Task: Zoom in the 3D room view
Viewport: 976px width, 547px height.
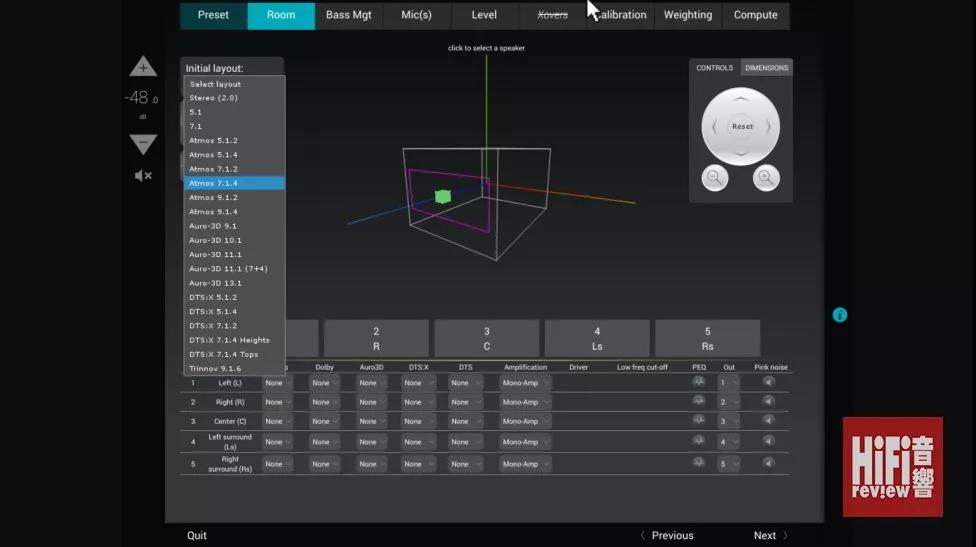Action: [x=766, y=178]
